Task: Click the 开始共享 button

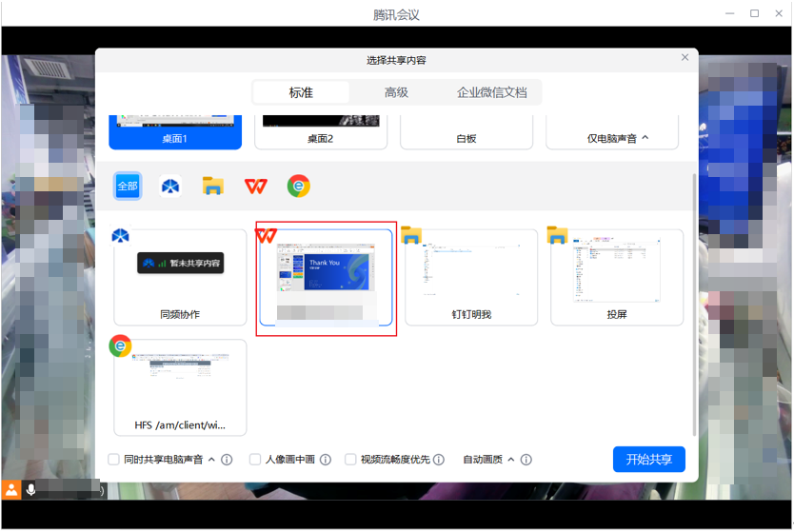Action: coord(648,460)
